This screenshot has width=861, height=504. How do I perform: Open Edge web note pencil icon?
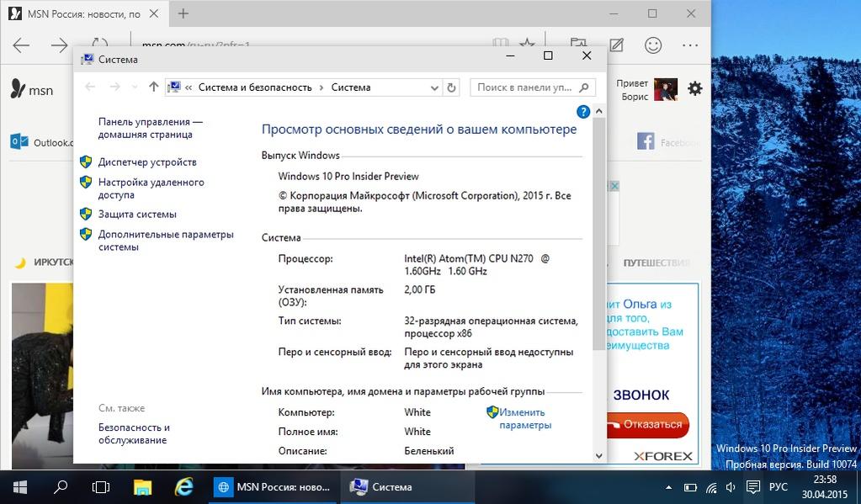pos(616,45)
